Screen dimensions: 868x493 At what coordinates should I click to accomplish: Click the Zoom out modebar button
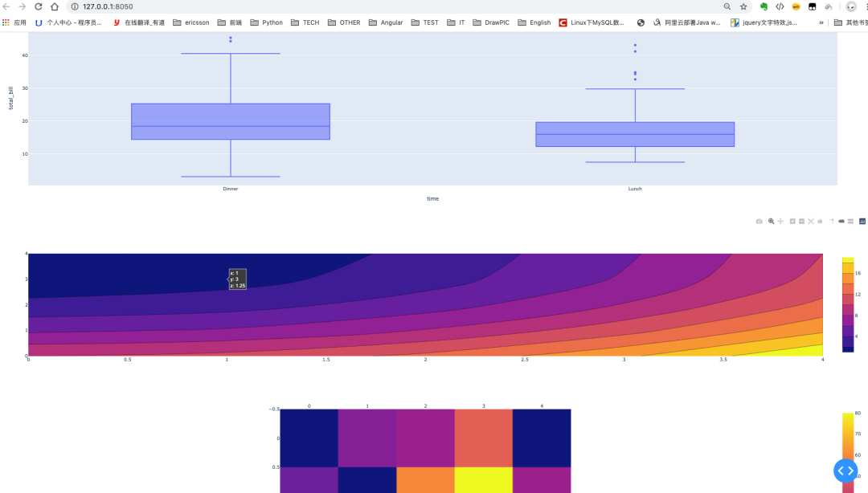click(x=801, y=222)
